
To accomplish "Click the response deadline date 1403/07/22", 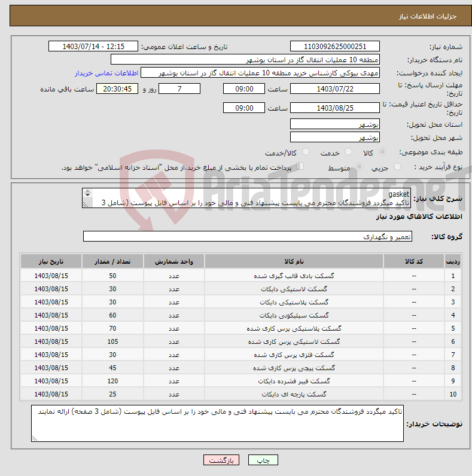I will click(x=335, y=89).
